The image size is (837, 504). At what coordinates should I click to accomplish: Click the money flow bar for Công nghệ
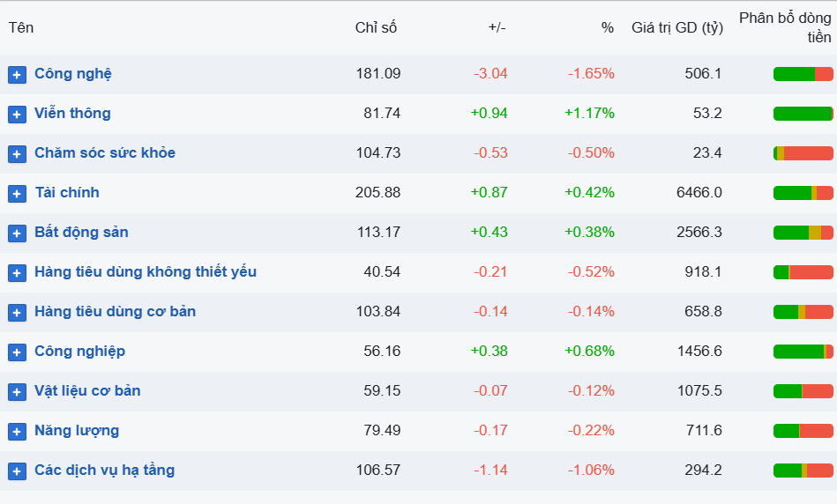click(803, 74)
